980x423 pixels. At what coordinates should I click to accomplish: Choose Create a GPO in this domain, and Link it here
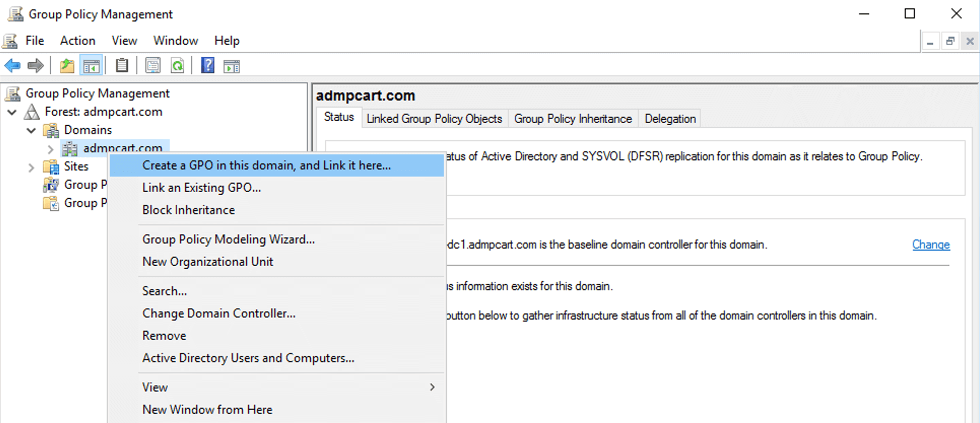pyautogui.click(x=277, y=165)
